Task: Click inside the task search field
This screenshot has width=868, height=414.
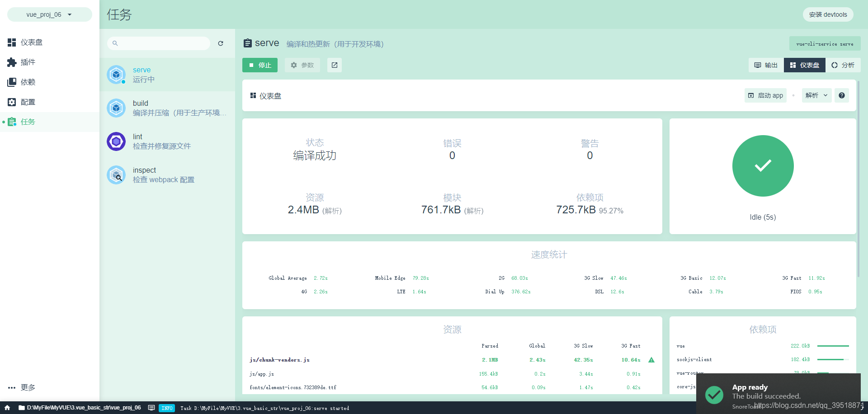Action: (x=158, y=43)
